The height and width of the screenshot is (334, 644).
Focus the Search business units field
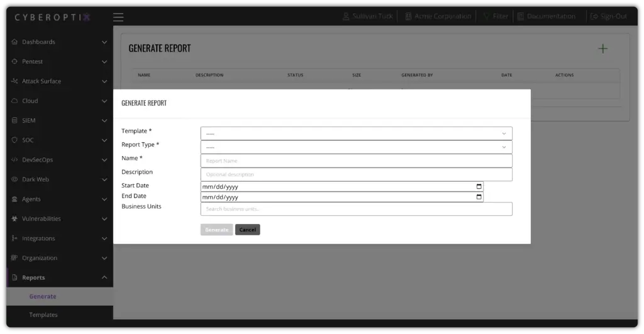[x=356, y=209]
